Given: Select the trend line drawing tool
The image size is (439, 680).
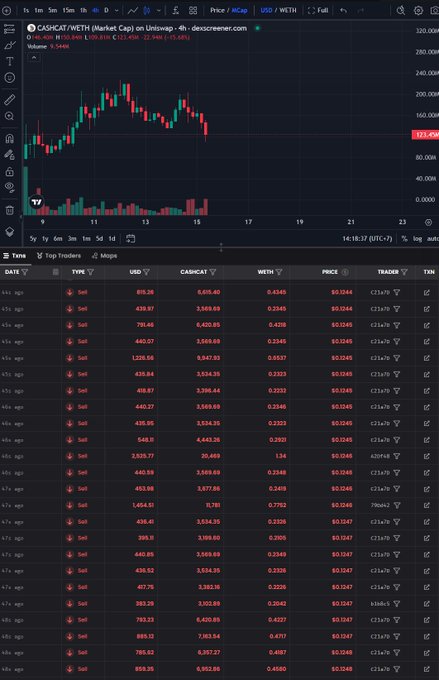Looking at the screenshot, I should (x=9, y=45).
